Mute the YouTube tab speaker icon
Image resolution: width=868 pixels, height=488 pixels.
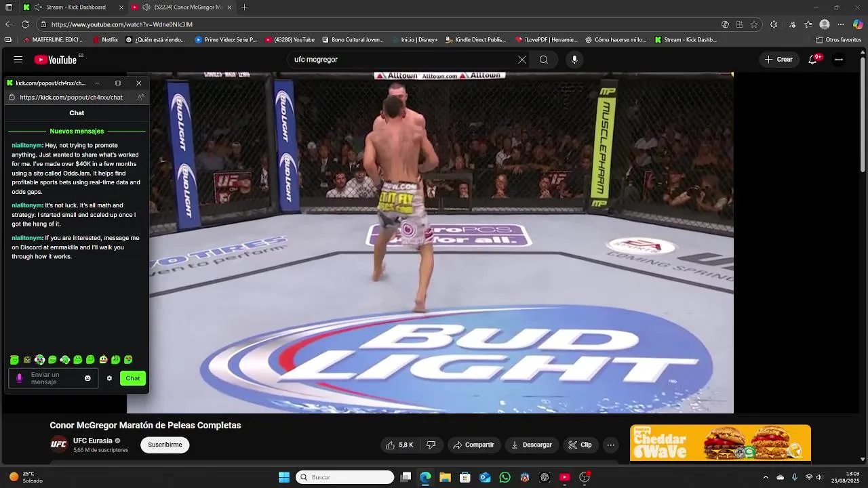point(146,7)
